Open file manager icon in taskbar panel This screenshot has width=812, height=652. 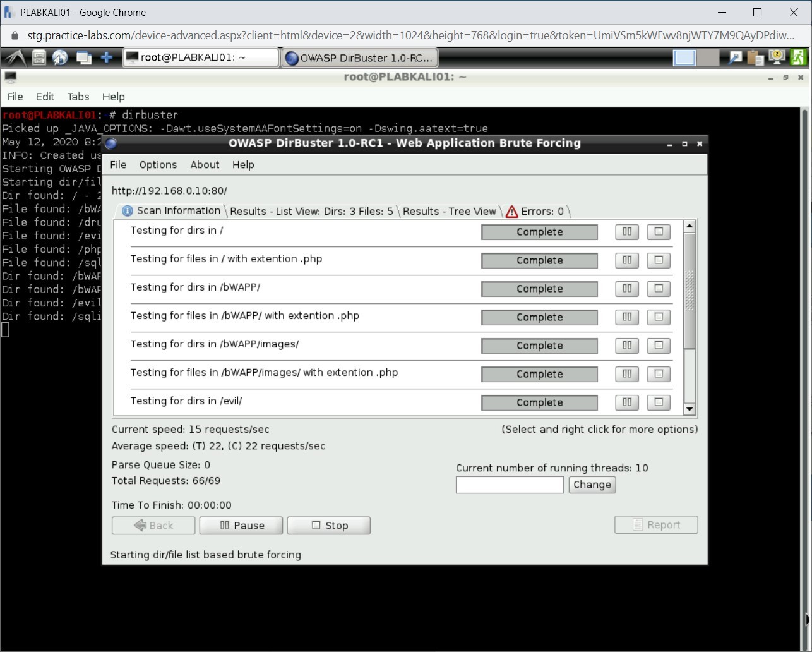pyautogui.click(x=39, y=58)
